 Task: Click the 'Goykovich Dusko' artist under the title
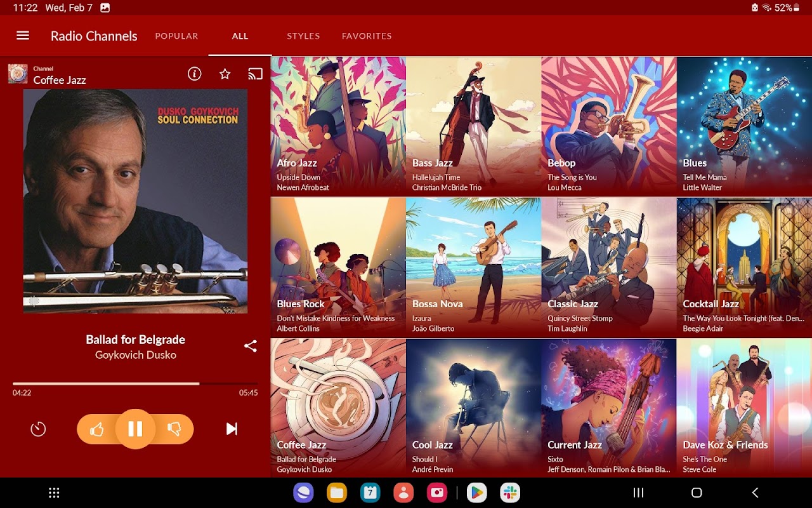point(135,355)
